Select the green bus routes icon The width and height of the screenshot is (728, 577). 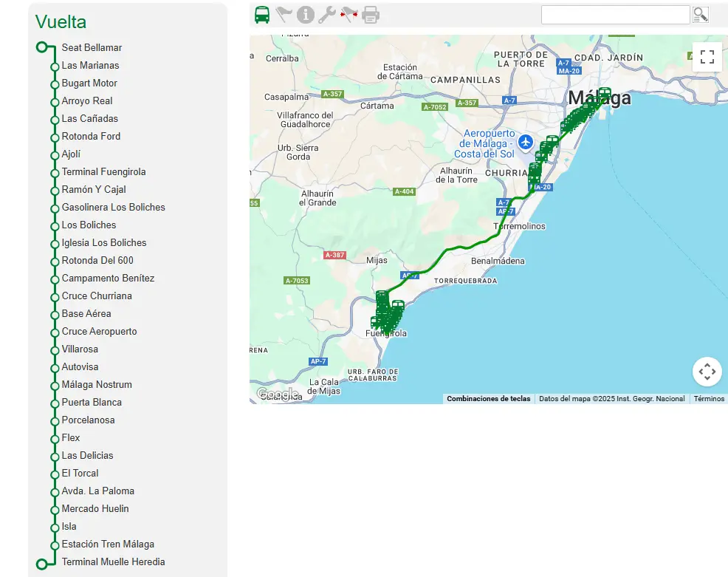(262, 14)
